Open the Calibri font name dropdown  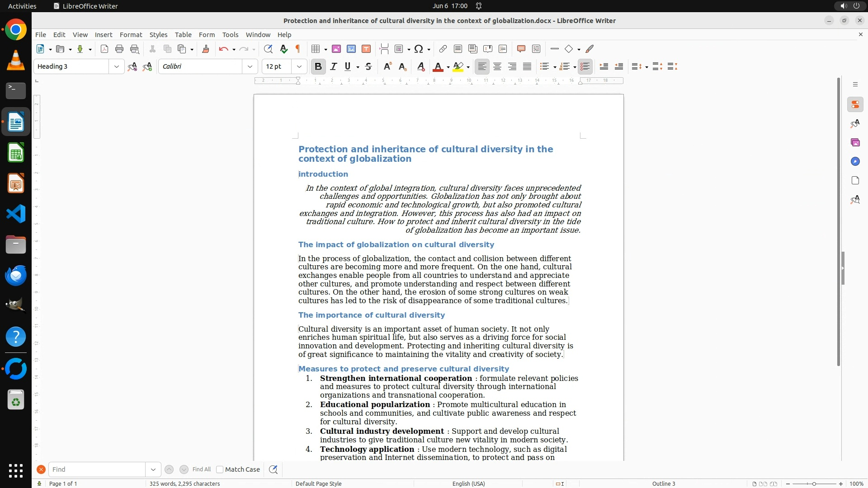(x=250, y=66)
